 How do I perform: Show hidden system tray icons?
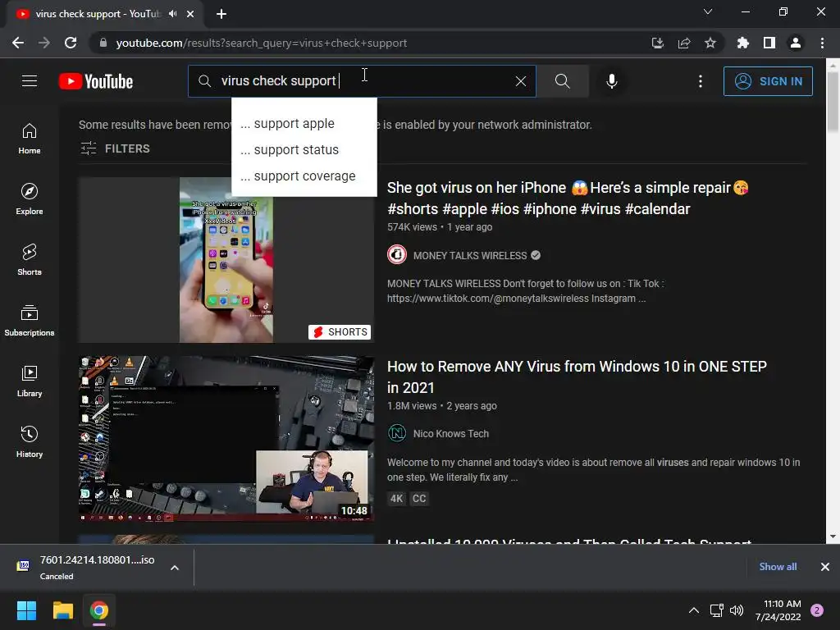[x=694, y=610]
